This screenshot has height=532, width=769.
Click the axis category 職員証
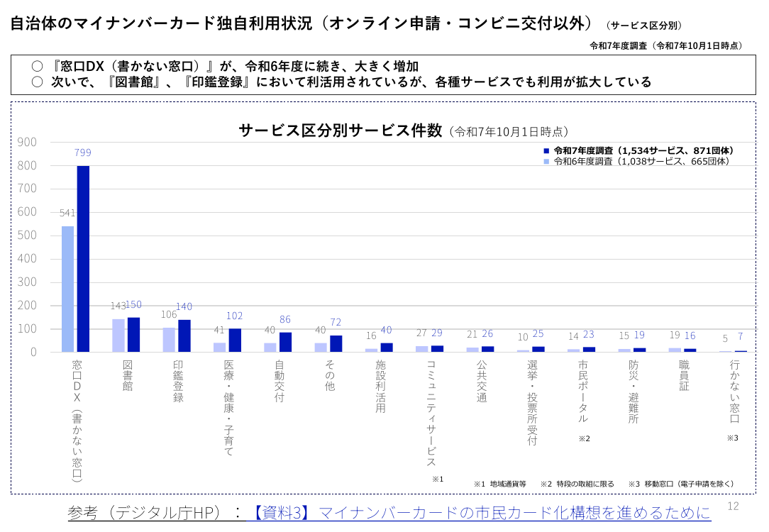pos(684,375)
